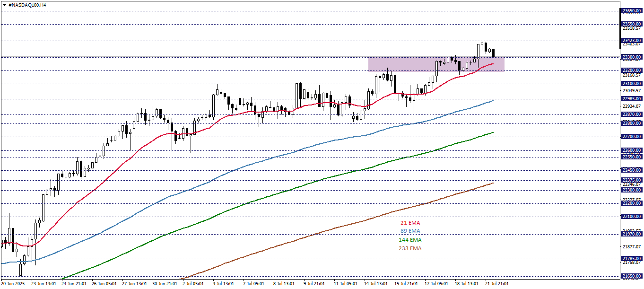
Task: Click the 233 EMA legend label
Action: coord(410,248)
